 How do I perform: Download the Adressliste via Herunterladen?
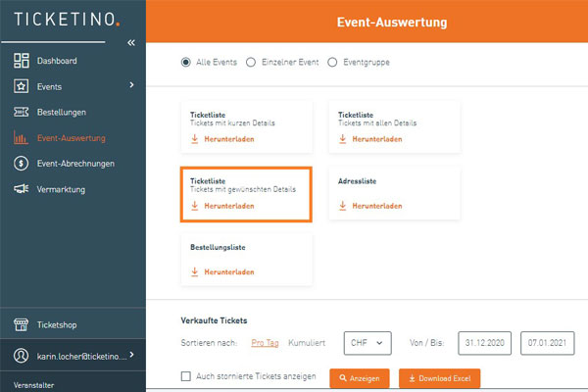369,206
